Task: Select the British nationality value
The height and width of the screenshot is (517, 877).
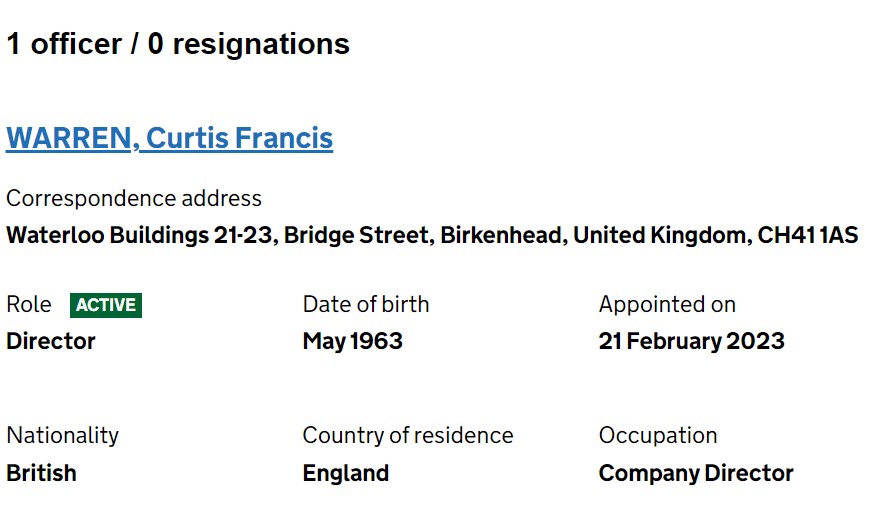Action: pos(41,473)
